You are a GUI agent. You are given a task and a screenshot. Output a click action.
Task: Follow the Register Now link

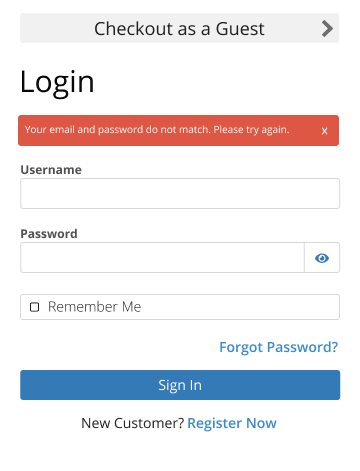(232, 423)
